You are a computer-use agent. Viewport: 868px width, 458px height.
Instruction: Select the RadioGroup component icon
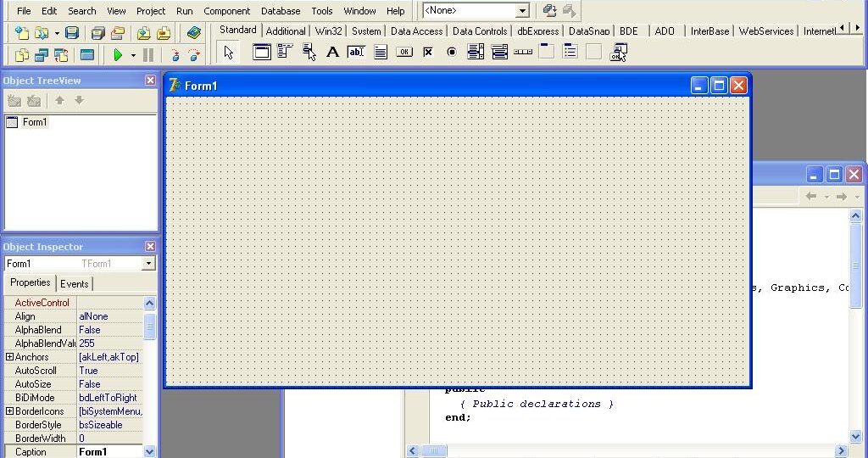tap(570, 52)
